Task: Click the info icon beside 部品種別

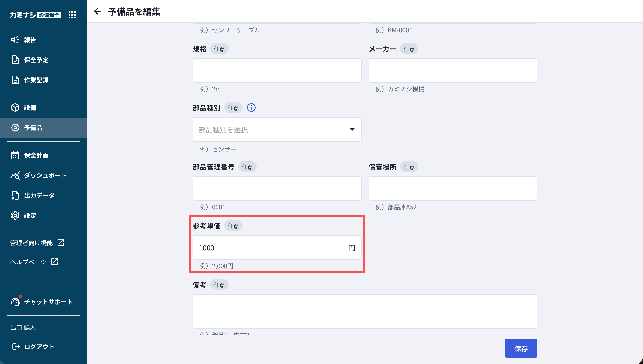Action: point(251,108)
